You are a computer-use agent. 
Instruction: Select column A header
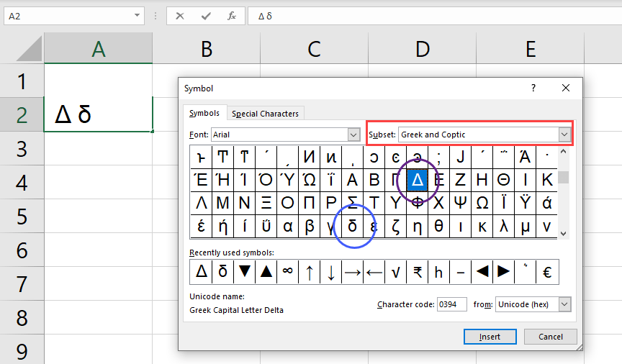point(99,49)
